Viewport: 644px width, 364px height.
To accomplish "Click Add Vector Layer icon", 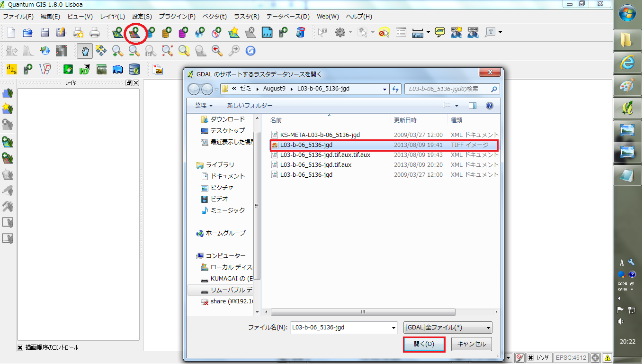I will tap(117, 33).
